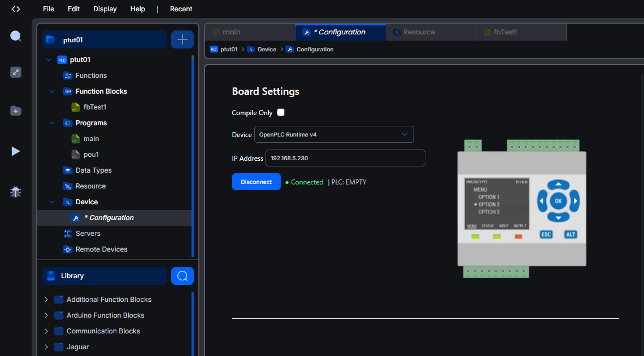Open the File menu
Viewport: 644px width, 356px height.
click(x=49, y=9)
